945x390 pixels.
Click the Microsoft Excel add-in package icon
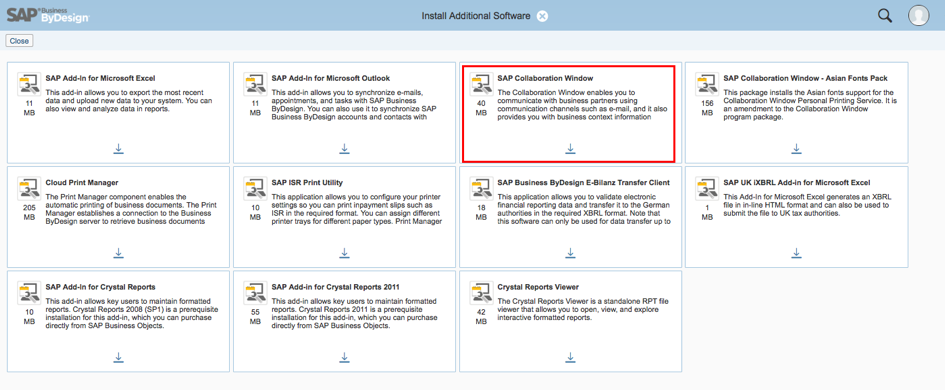29,84
